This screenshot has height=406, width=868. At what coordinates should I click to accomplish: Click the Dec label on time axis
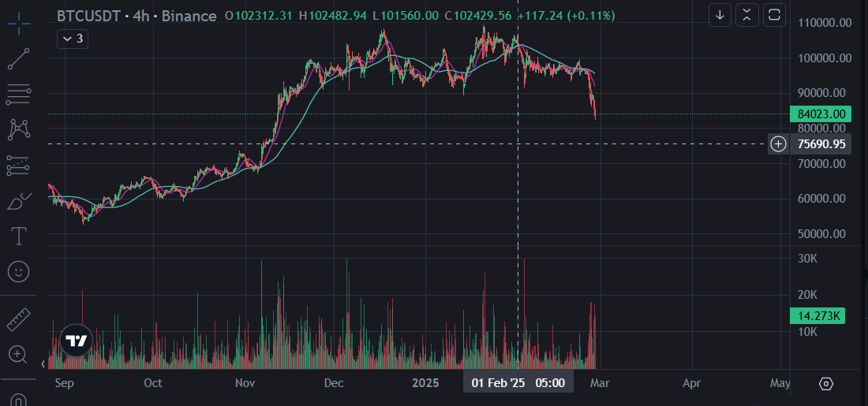coord(335,383)
